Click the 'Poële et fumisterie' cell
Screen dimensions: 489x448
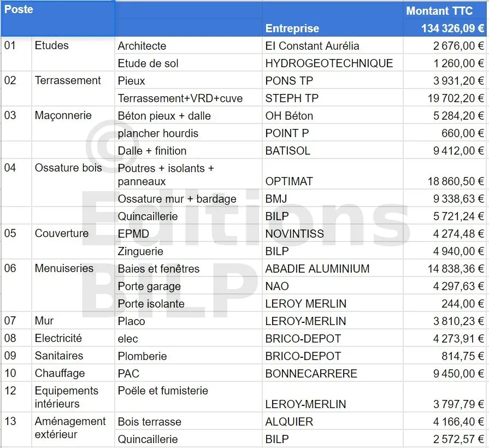(163, 391)
